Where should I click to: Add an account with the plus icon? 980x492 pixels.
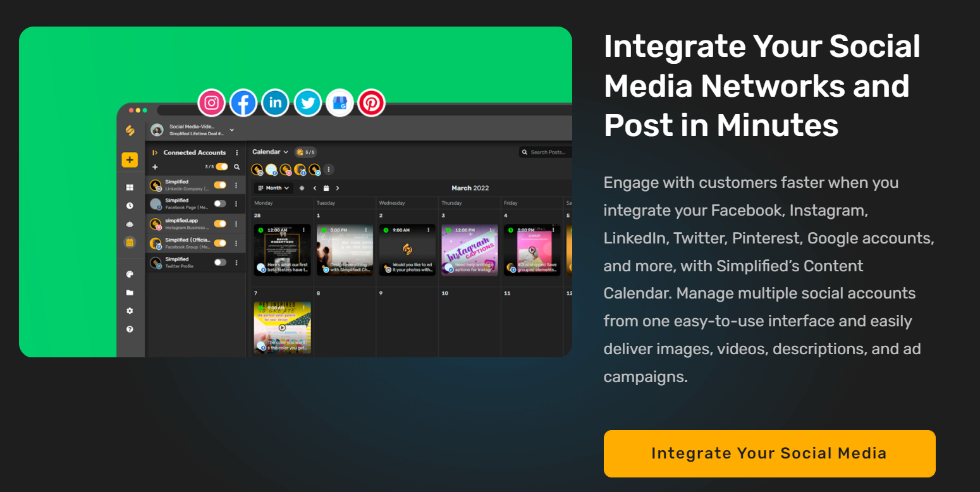click(x=155, y=167)
